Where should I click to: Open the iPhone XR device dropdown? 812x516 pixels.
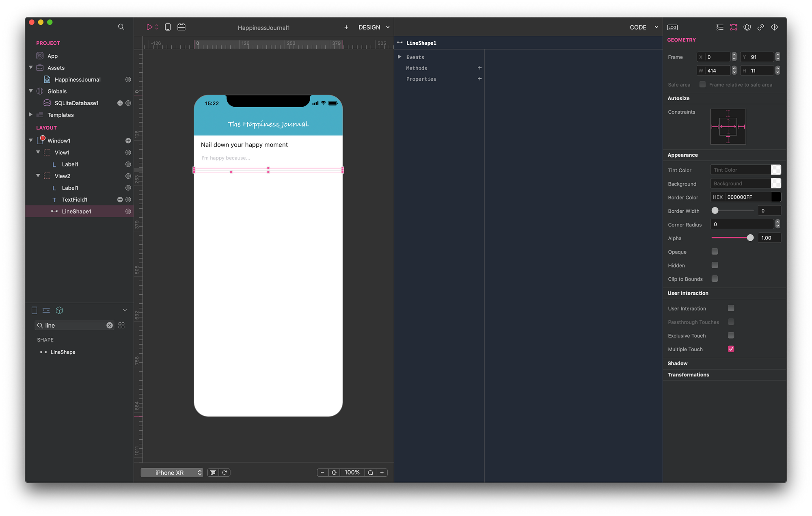172,473
